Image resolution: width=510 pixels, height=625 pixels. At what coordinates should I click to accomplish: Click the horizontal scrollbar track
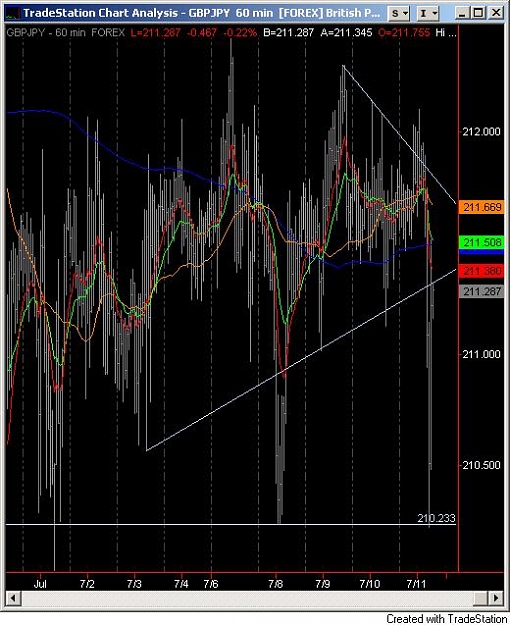coord(247,598)
